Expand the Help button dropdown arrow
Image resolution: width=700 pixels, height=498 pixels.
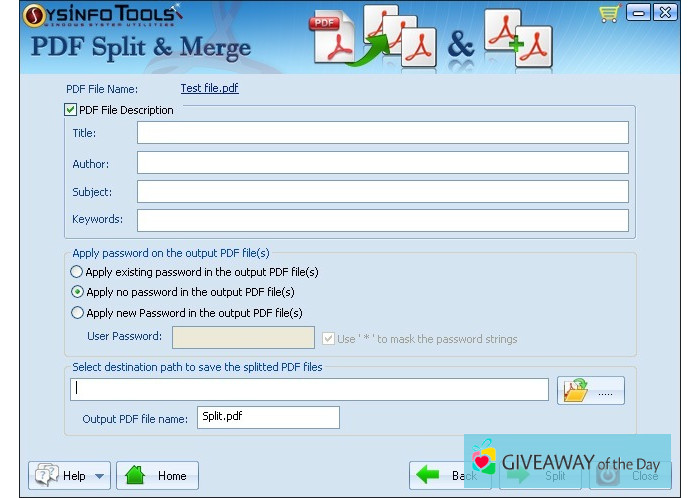[100, 476]
